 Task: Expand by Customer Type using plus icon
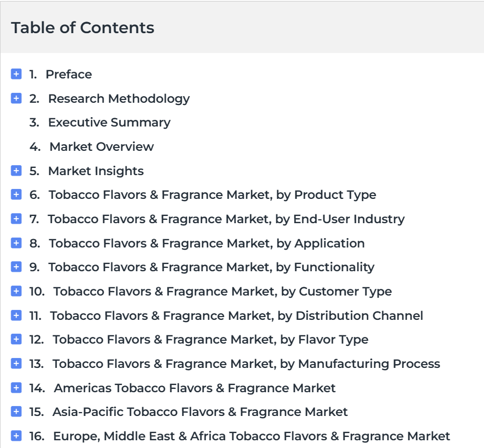16,291
